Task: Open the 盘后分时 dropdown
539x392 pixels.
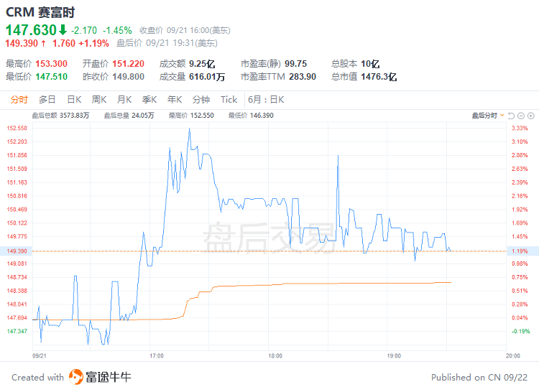Action: 488,116
